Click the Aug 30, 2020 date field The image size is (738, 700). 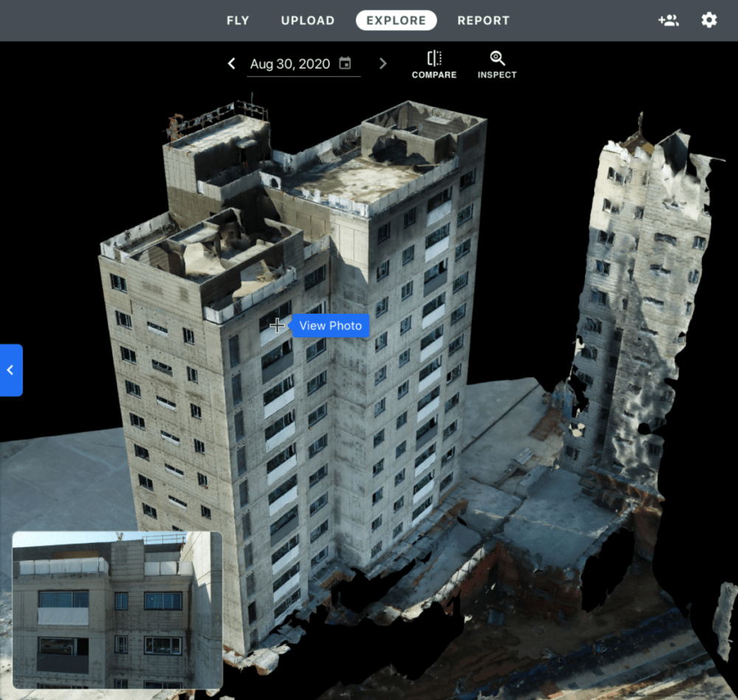point(289,64)
